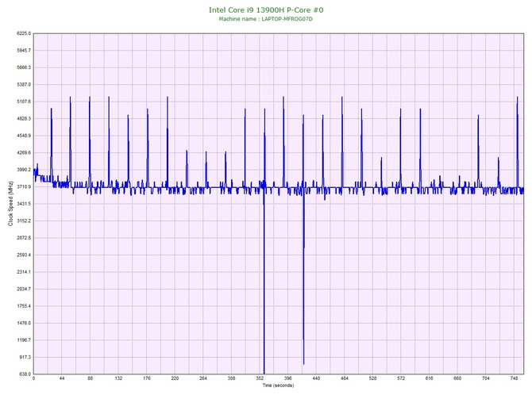Click the "Clock Speed (MHz)" axis label
Viewport: 532px width, 399px height.
[x=10, y=204]
